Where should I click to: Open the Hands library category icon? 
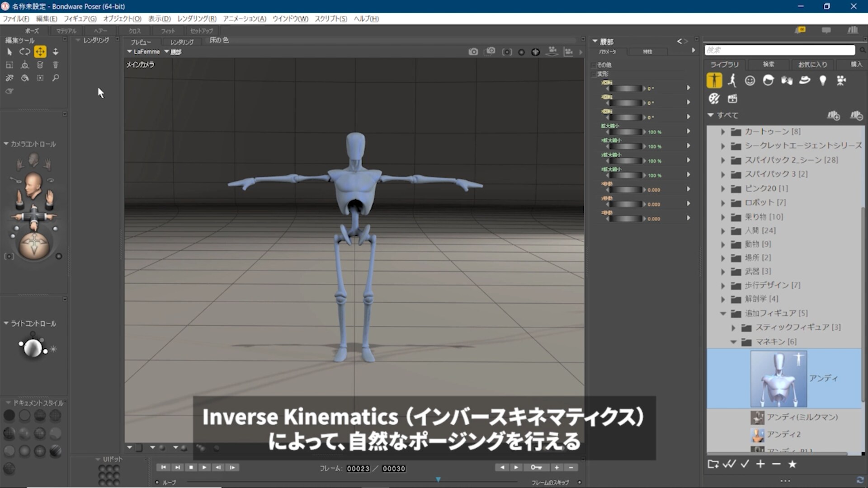coord(787,80)
